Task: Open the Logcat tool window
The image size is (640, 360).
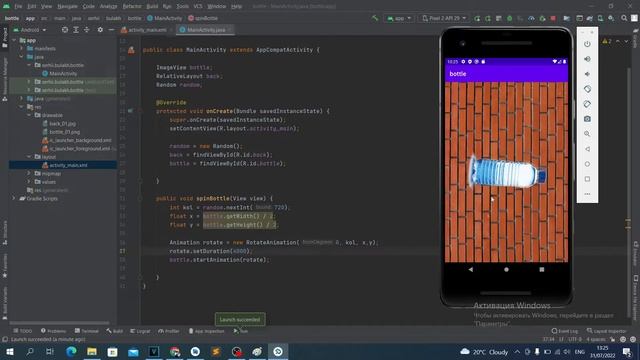Action: pos(140,331)
